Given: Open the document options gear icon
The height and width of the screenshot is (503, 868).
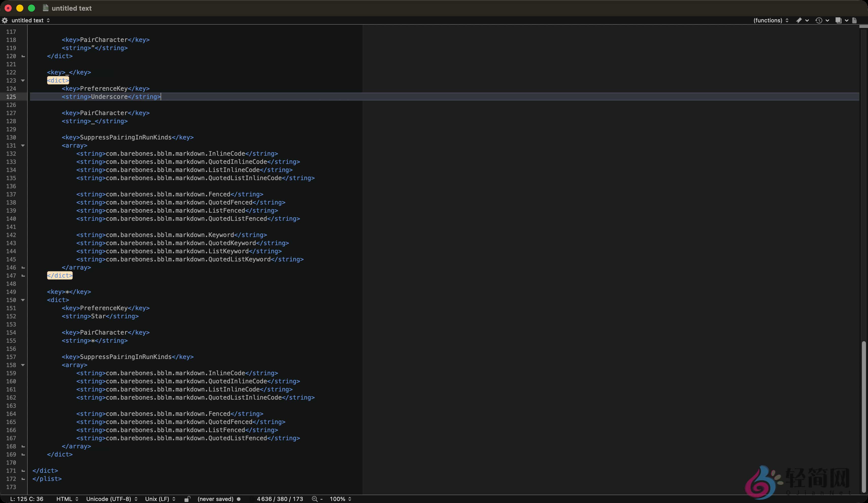Looking at the screenshot, I should (5, 20).
